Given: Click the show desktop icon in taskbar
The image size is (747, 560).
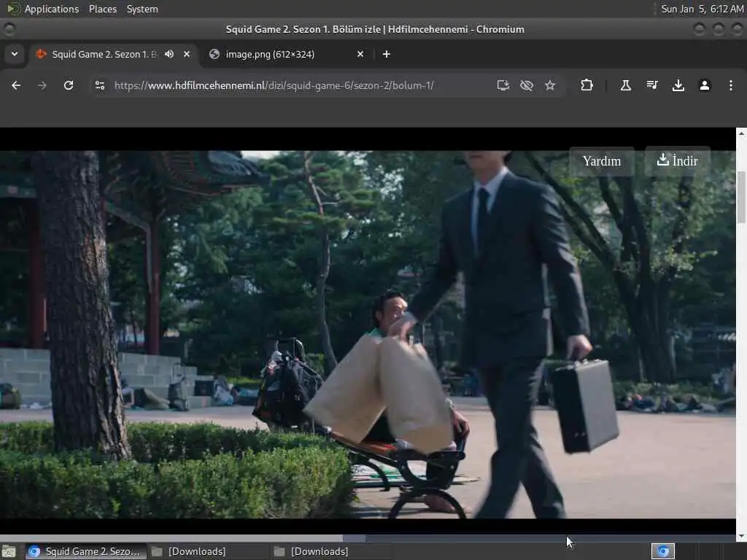Looking at the screenshot, I should tap(9, 551).
